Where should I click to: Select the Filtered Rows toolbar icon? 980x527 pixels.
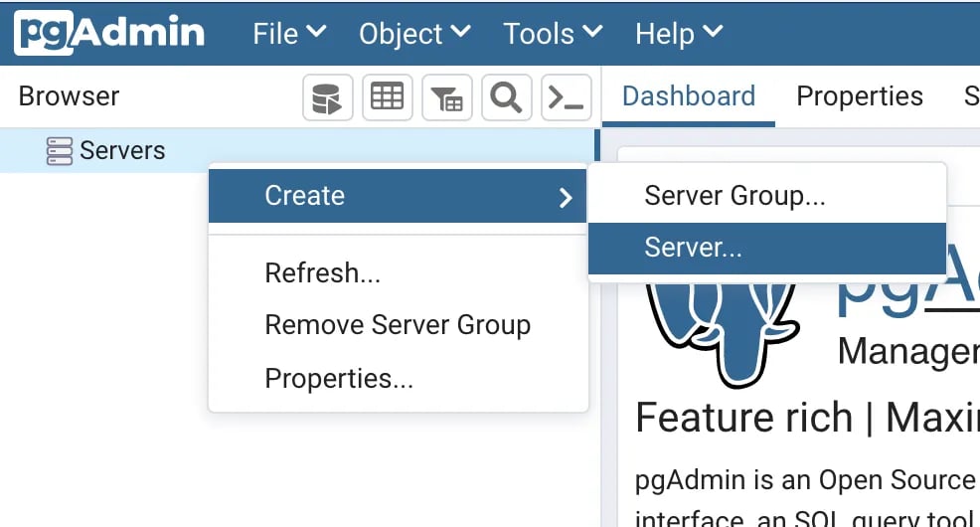coord(446,97)
